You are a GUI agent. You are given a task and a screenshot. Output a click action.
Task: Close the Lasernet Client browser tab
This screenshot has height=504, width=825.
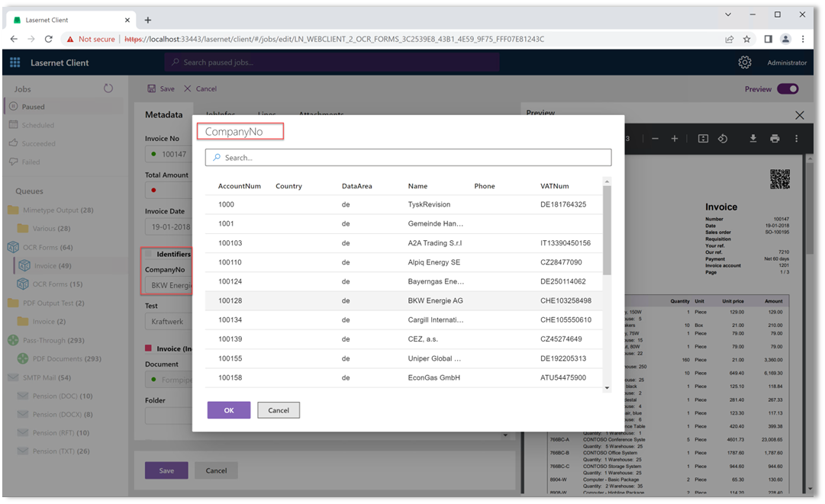[x=127, y=20]
